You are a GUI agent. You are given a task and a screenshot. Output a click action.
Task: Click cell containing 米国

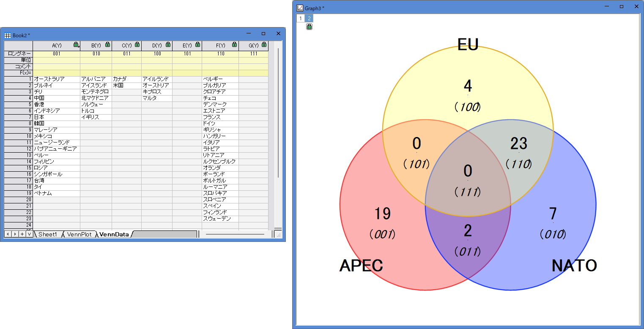coord(126,85)
